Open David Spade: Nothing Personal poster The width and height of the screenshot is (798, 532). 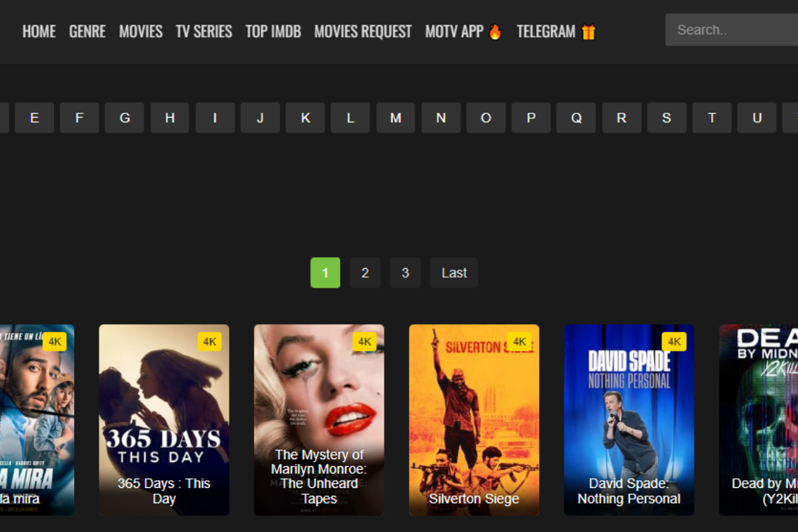point(629,420)
